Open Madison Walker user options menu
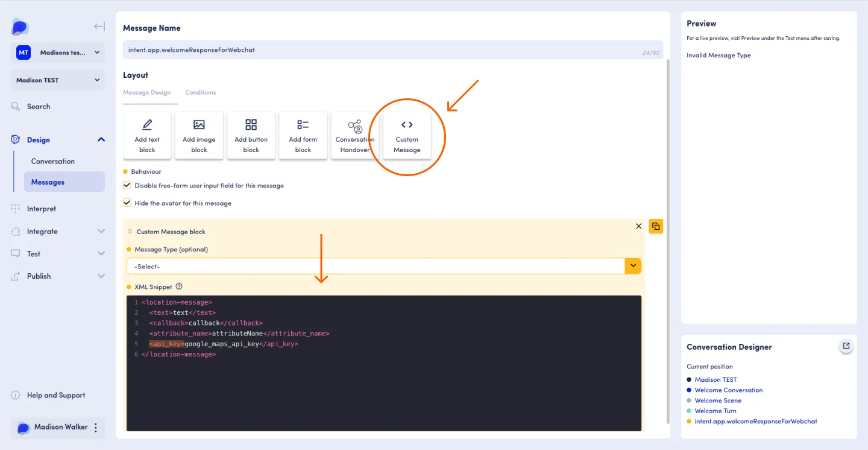868x450 pixels. [x=96, y=427]
